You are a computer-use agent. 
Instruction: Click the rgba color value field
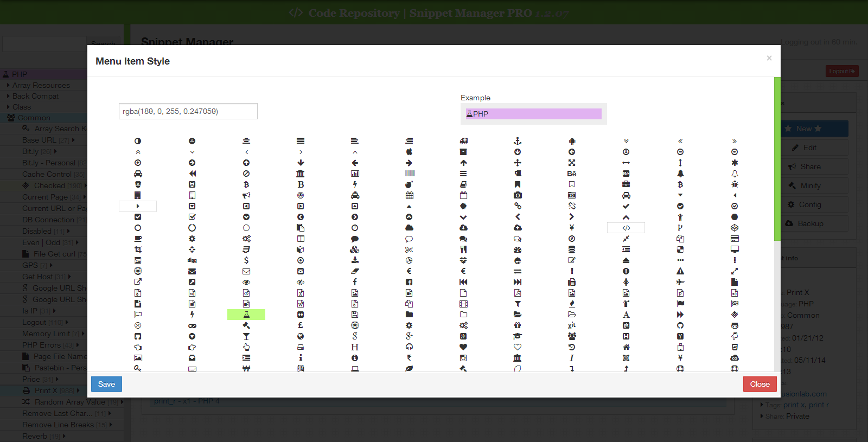tap(188, 111)
